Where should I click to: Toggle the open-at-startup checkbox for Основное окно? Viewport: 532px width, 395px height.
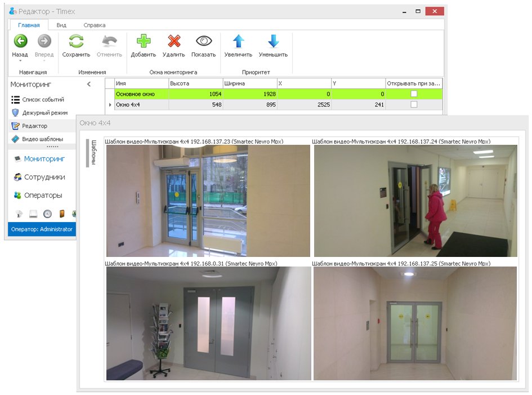tap(414, 94)
